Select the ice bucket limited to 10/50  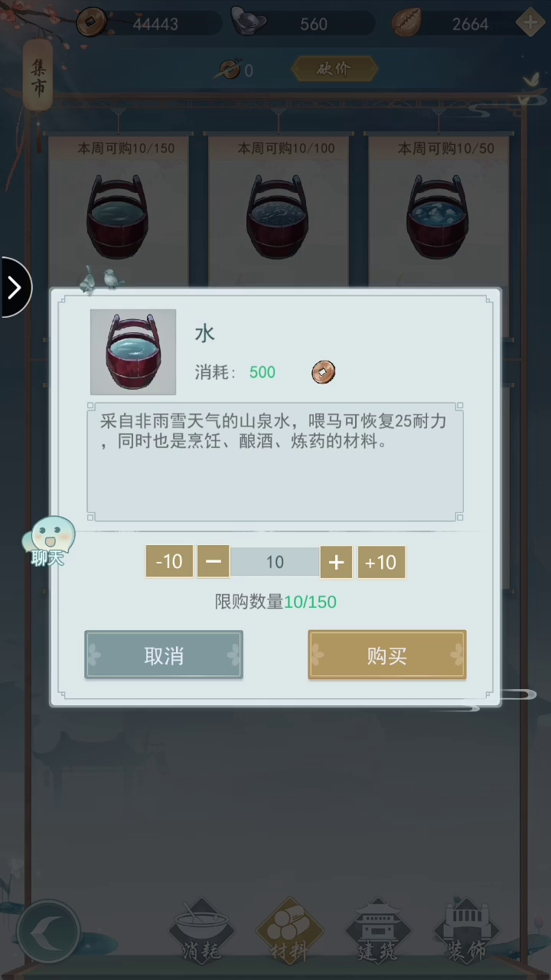pos(439,214)
